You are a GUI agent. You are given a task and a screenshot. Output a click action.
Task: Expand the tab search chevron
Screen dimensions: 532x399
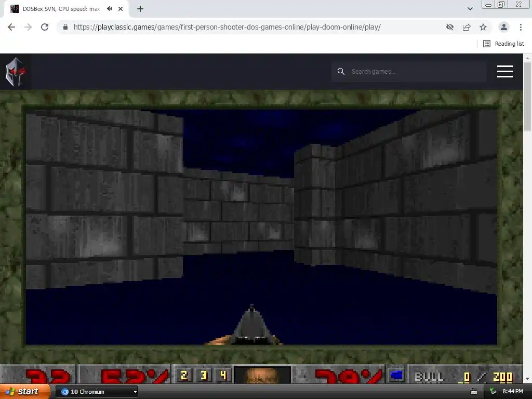[x=470, y=9]
